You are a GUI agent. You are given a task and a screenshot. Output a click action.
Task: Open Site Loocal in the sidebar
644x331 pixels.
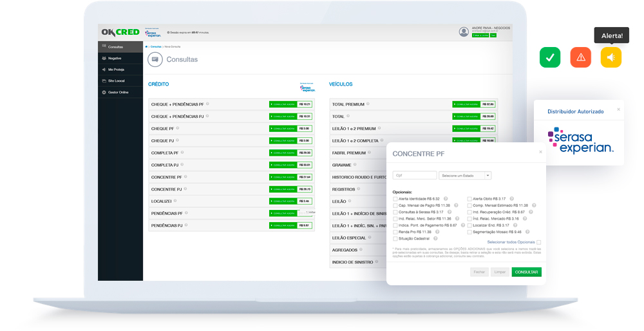[x=120, y=81]
